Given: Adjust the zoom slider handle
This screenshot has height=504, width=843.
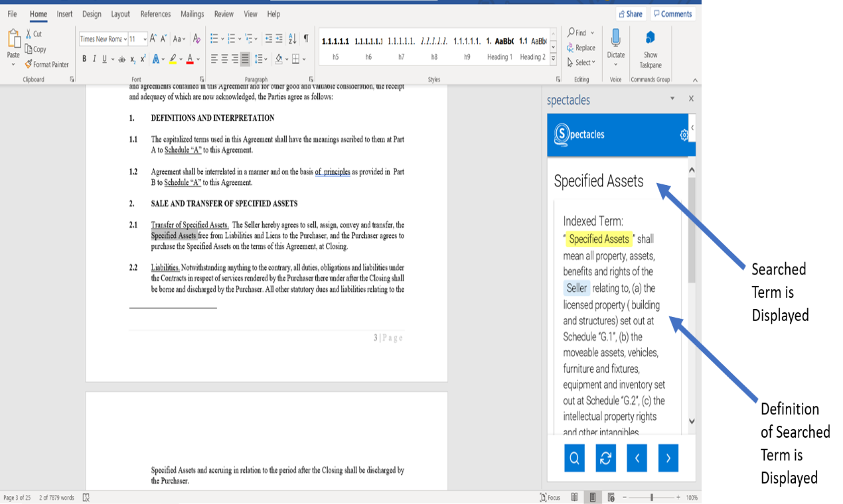Looking at the screenshot, I should coord(652,497).
